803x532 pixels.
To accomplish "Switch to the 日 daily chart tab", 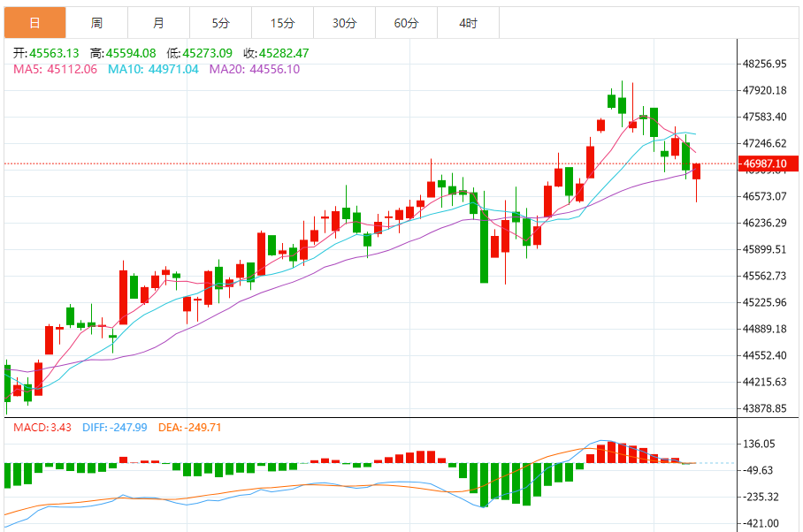I will pos(34,22).
